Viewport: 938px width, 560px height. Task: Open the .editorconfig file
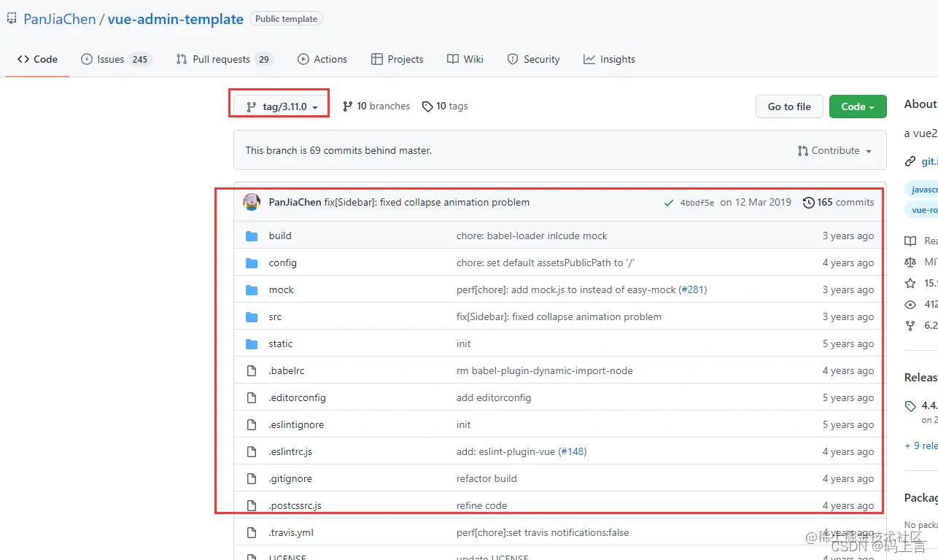coord(297,397)
